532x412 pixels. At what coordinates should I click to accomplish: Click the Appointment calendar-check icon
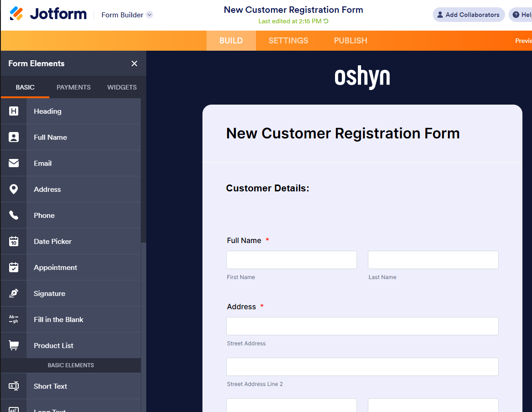point(14,267)
